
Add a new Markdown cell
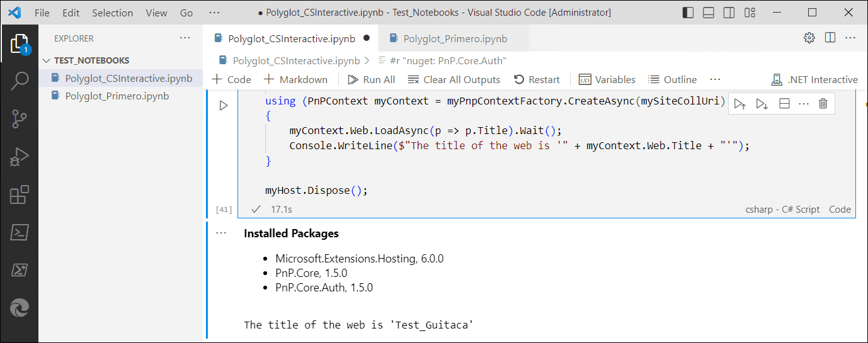pos(295,79)
